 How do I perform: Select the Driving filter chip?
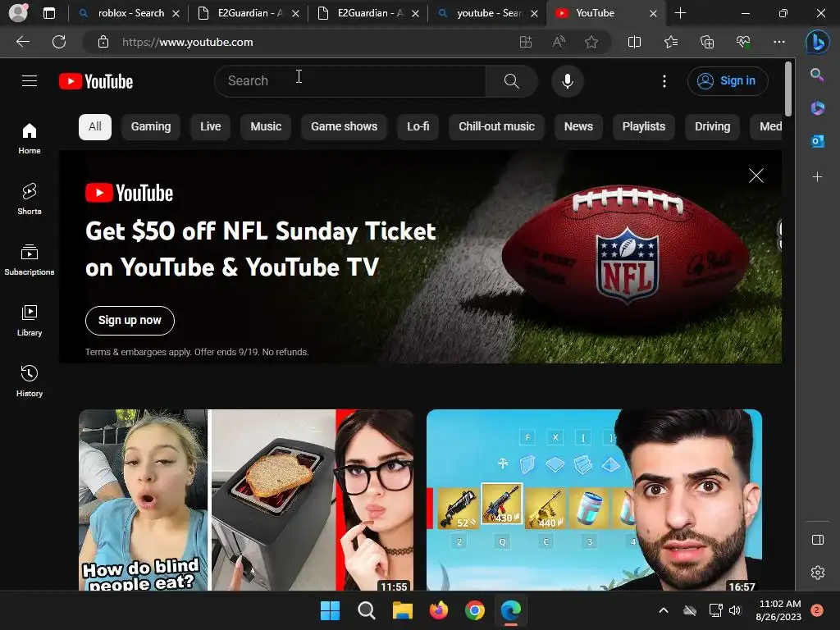point(713,127)
